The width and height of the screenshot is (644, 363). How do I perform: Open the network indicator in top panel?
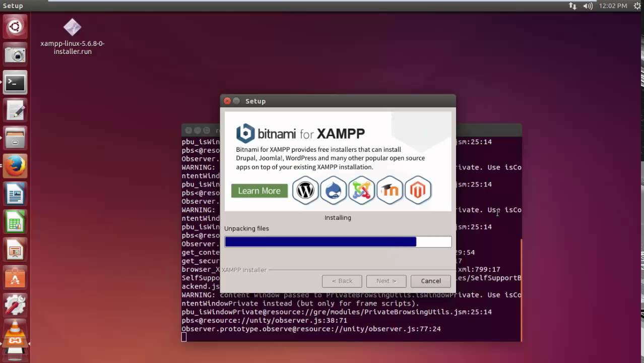pos(572,6)
